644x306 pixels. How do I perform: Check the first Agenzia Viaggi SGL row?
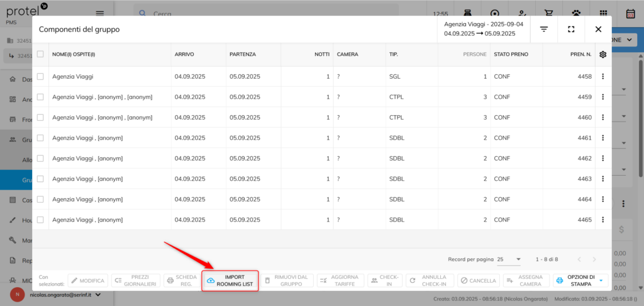click(40, 77)
